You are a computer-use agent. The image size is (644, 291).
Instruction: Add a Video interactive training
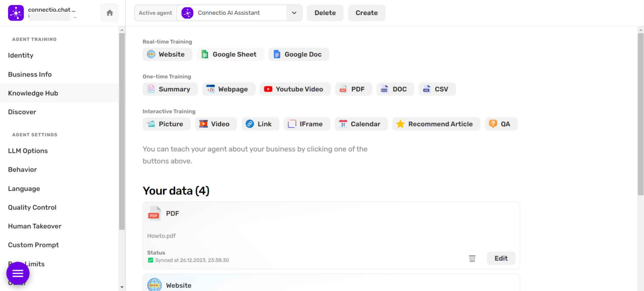tap(216, 124)
